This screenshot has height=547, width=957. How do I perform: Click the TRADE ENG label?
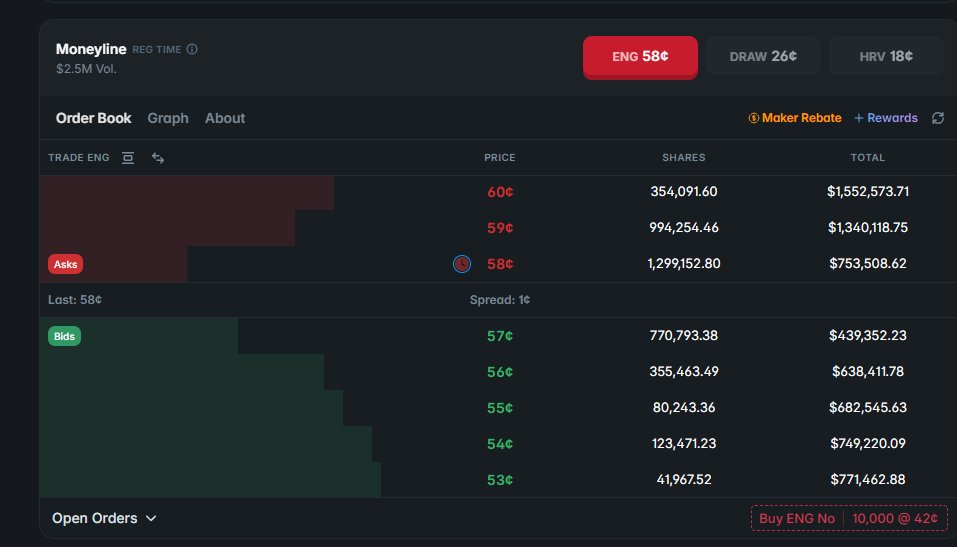pyautogui.click(x=79, y=158)
